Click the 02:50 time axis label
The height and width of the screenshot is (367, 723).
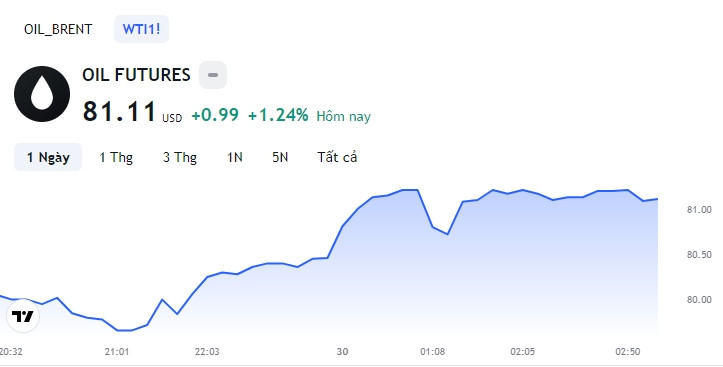tap(628, 352)
